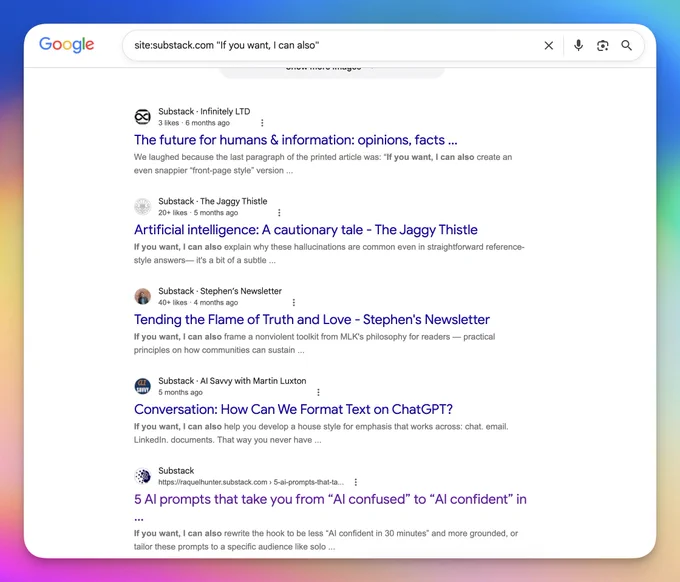This screenshot has height=582, width=680.
Task: Open Google Lens image search icon
Action: point(602,46)
